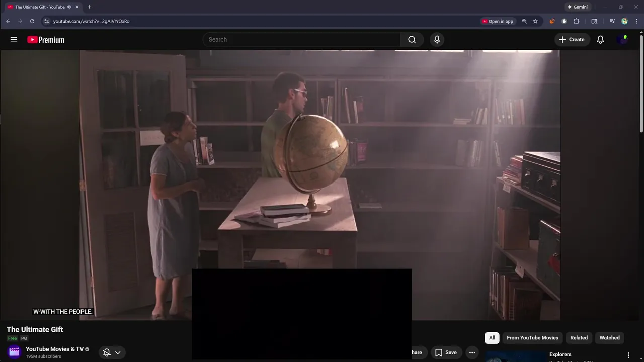
Task: Open the tab search screen icon
Action: (594, 21)
